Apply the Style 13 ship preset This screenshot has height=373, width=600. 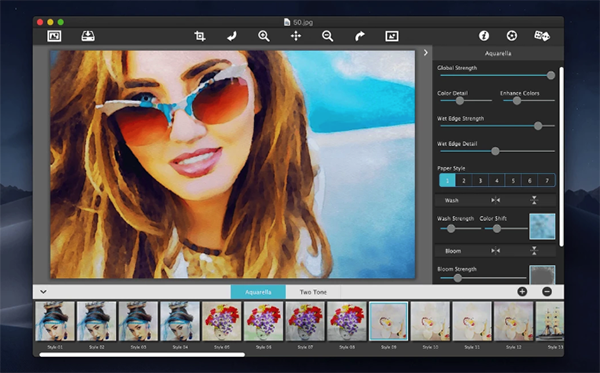pos(550,321)
